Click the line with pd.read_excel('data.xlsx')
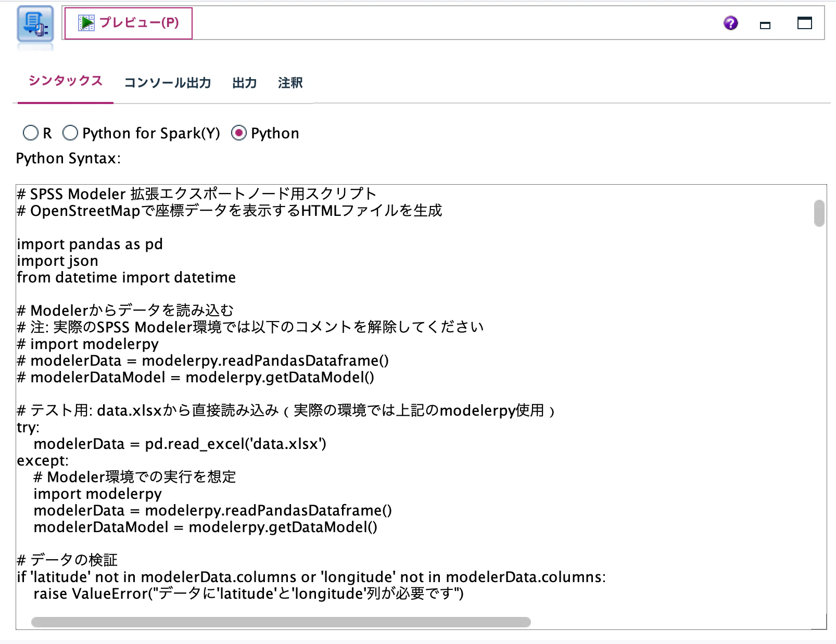Viewport: 836px width, 644px height. (x=180, y=444)
